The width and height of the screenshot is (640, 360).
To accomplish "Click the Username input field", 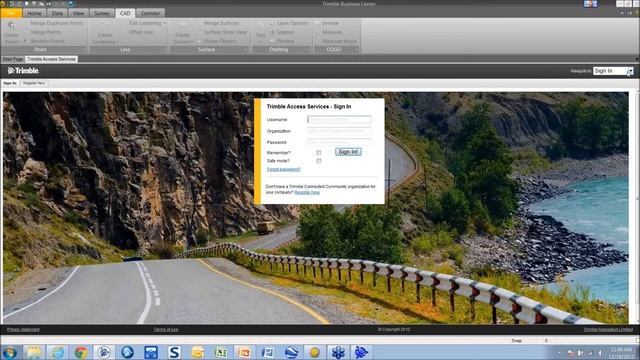I will tap(339, 120).
